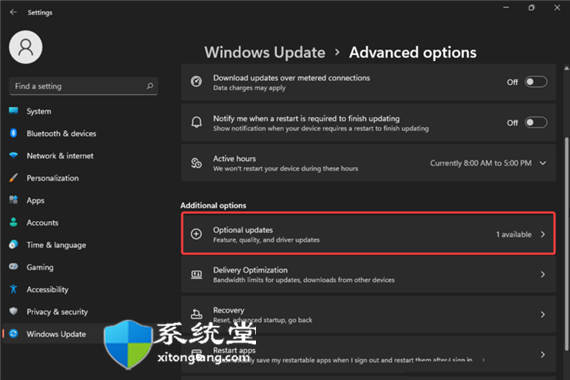Viewport: 570px width, 380px height.
Task: Go to Gaming settings
Action: (x=40, y=267)
